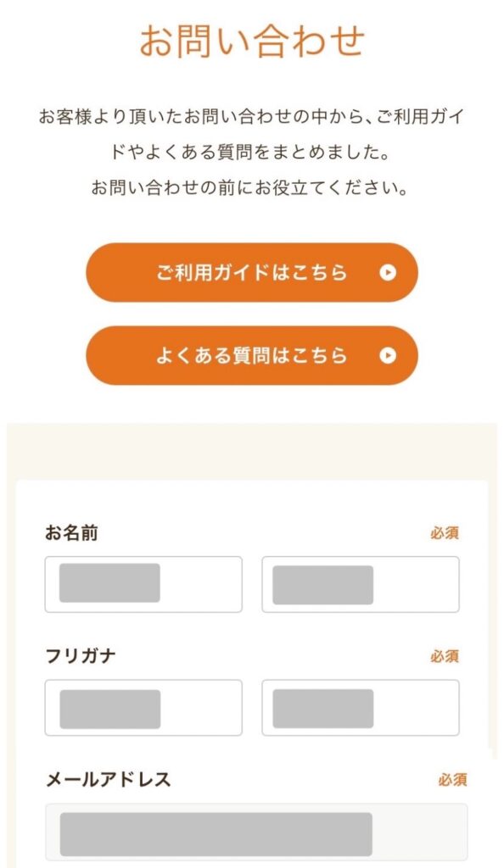The width and height of the screenshot is (504, 868).
Task: Select the second フリガナ input field
Action: 361,707
